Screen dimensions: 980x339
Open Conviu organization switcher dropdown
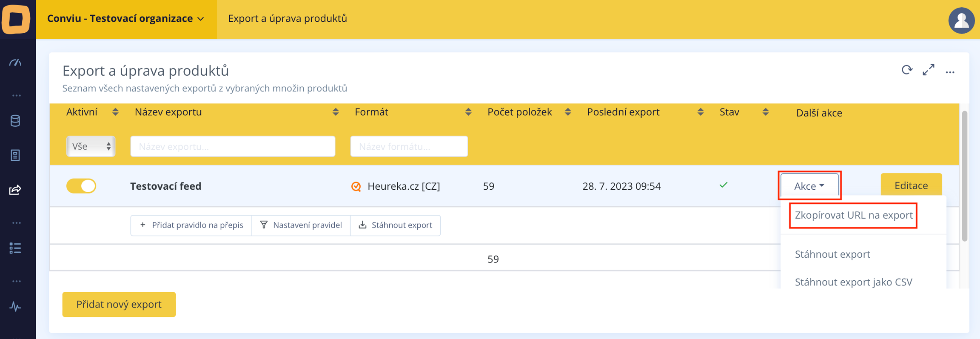[126, 19]
